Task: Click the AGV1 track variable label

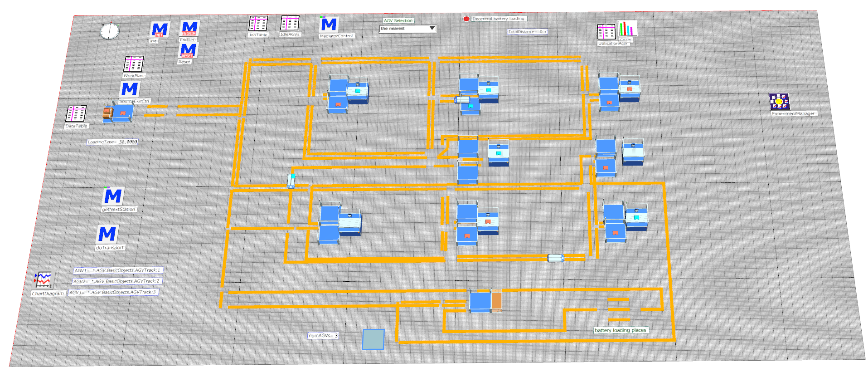Action: (117, 270)
